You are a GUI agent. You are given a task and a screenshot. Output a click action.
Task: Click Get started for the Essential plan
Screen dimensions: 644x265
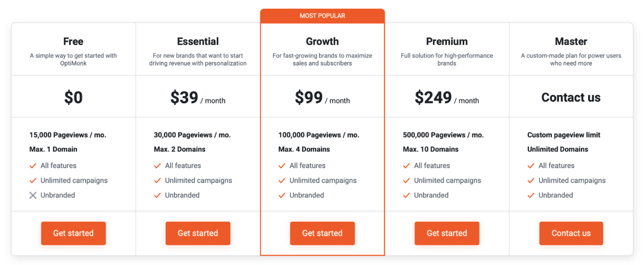click(198, 233)
